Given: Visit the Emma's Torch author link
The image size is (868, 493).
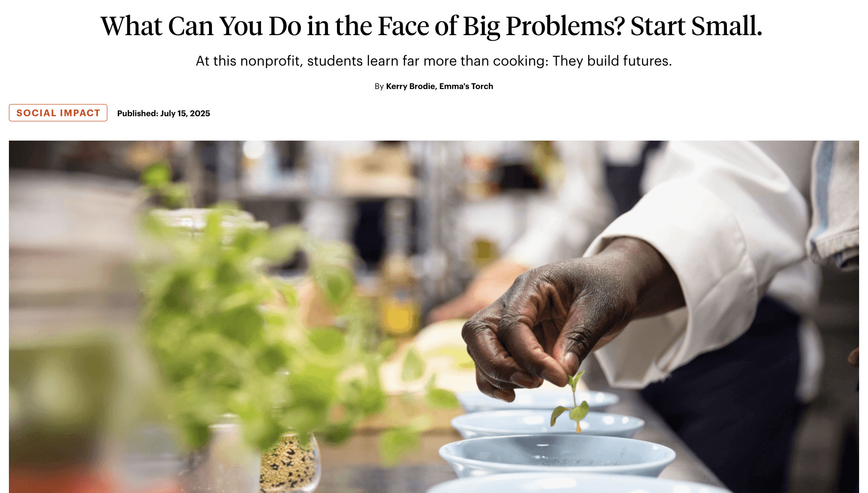Looking at the screenshot, I should tap(466, 86).
